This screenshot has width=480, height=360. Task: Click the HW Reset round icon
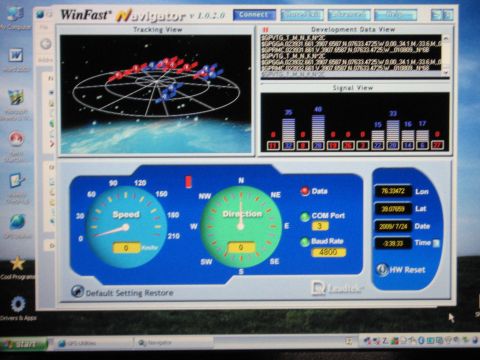click(382, 269)
